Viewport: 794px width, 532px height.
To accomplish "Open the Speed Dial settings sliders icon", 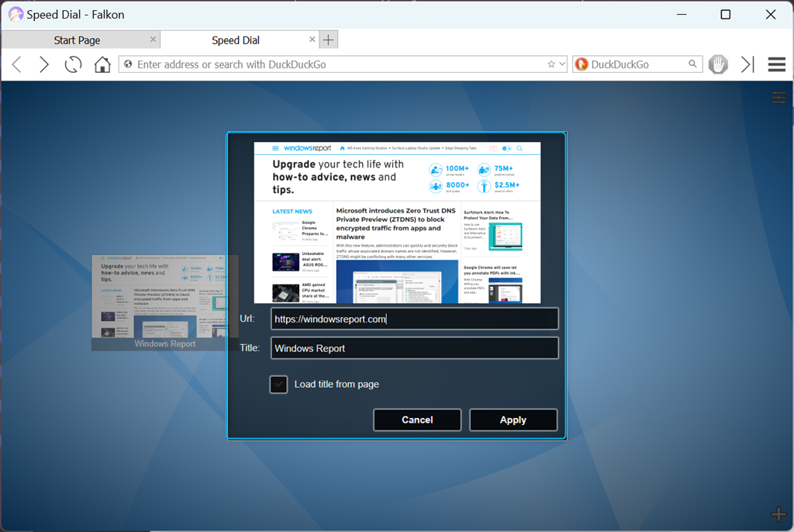I will point(778,97).
